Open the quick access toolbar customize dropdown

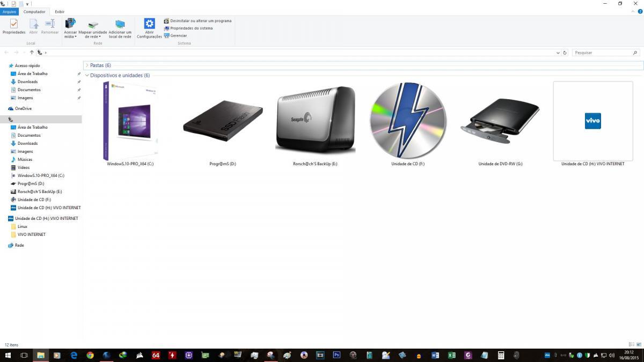pyautogui.click(x=27, y=4)
